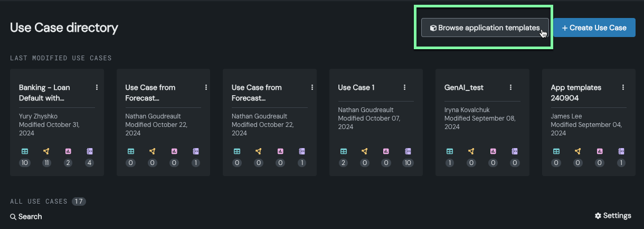This screenshot has width=644, height=229.
Task: Click teal datasets icon on Banking card
Action: coord(24,151)
